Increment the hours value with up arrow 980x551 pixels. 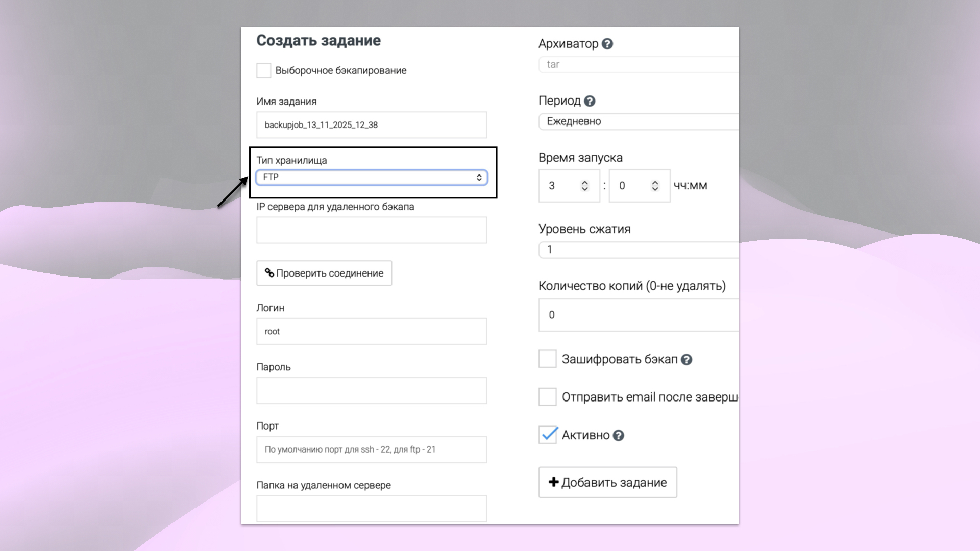tap(585, 182)
